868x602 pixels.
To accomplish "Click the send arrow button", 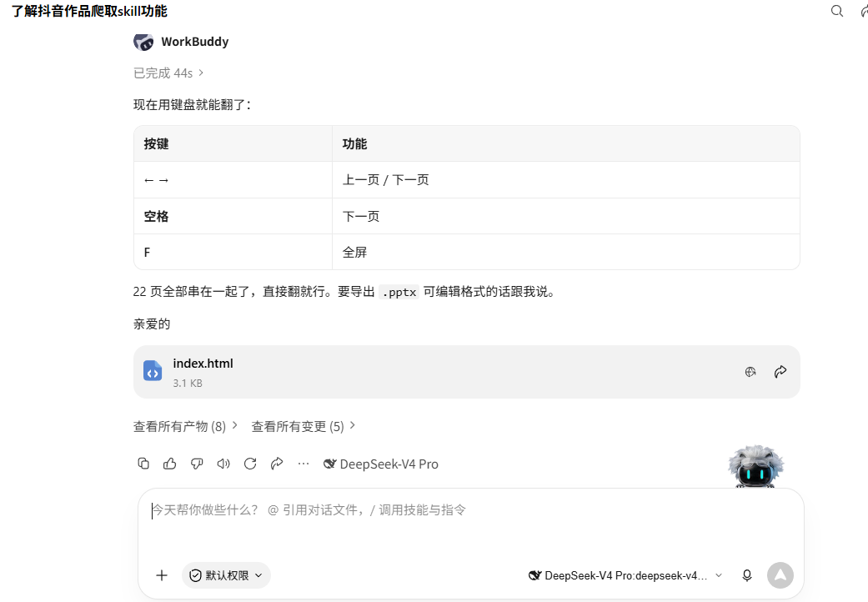I will [780, 575].
